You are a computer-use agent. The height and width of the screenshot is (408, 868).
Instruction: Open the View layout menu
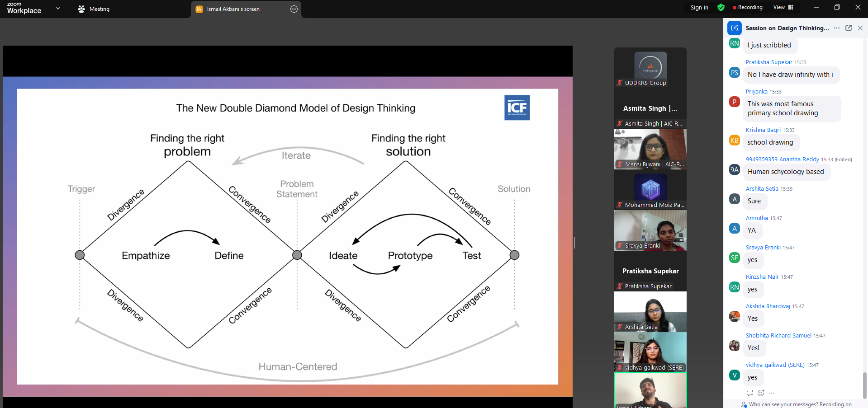783,7
